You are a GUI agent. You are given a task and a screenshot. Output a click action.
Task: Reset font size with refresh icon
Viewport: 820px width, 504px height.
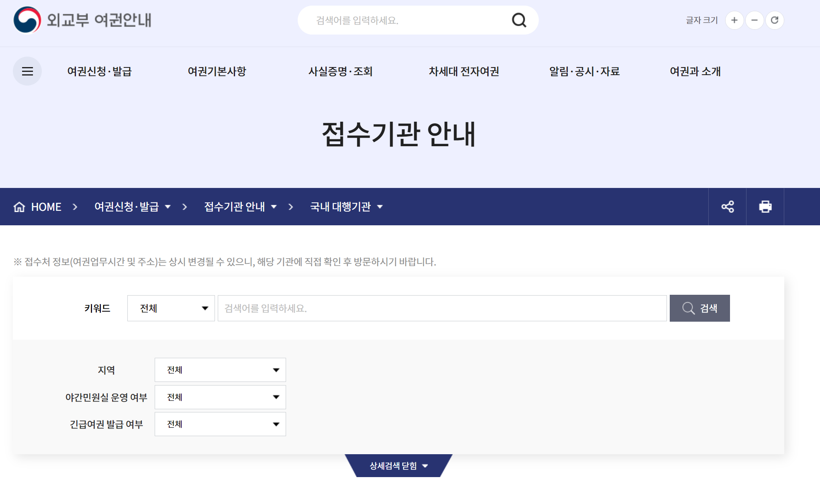774,20
